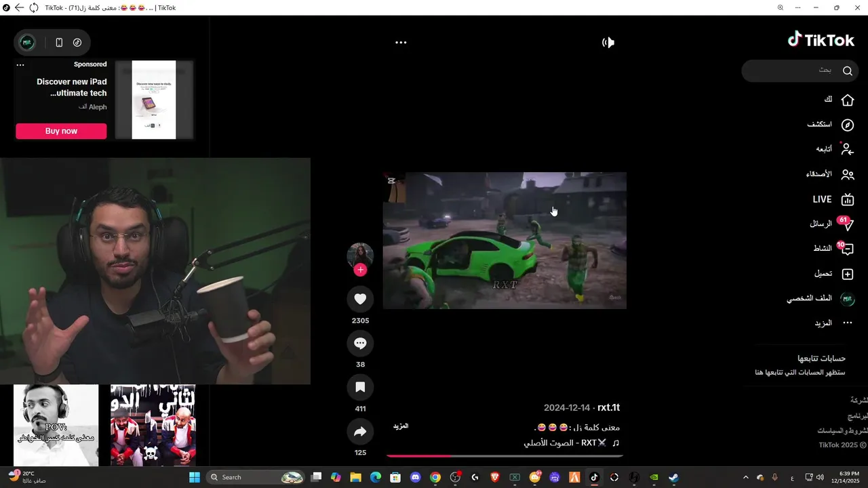The image size is (868, 488).
Task: Seek using the red video progress bar
Action: (505, 456)
